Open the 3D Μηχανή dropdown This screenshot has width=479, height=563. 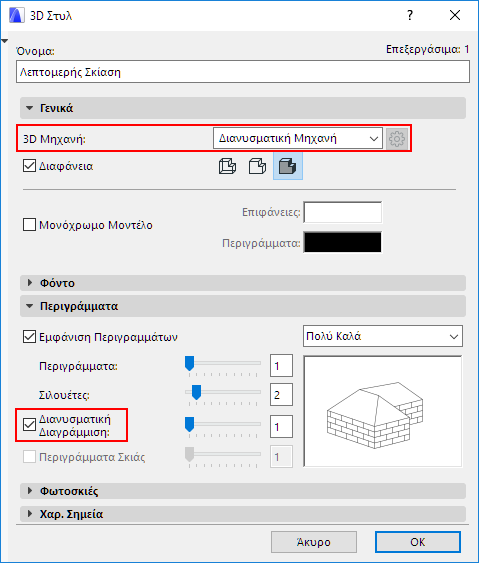point(298,138)
